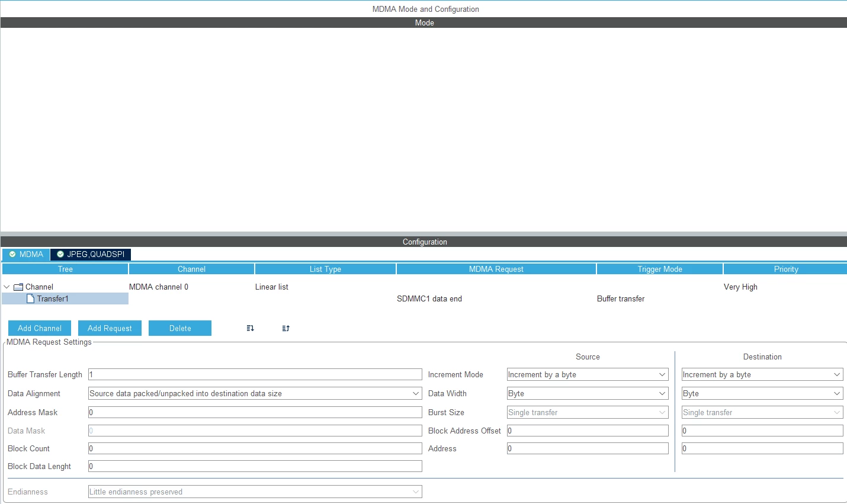Open the Source Burst Size dropdown
This screenshot has height=504, width=847.
[x=588, y=413]
